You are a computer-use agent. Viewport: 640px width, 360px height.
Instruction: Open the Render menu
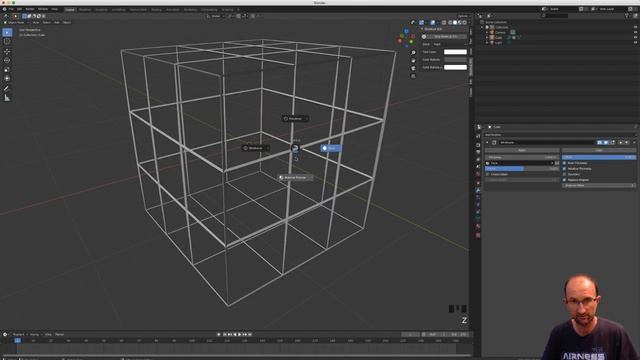coord(30,9)
